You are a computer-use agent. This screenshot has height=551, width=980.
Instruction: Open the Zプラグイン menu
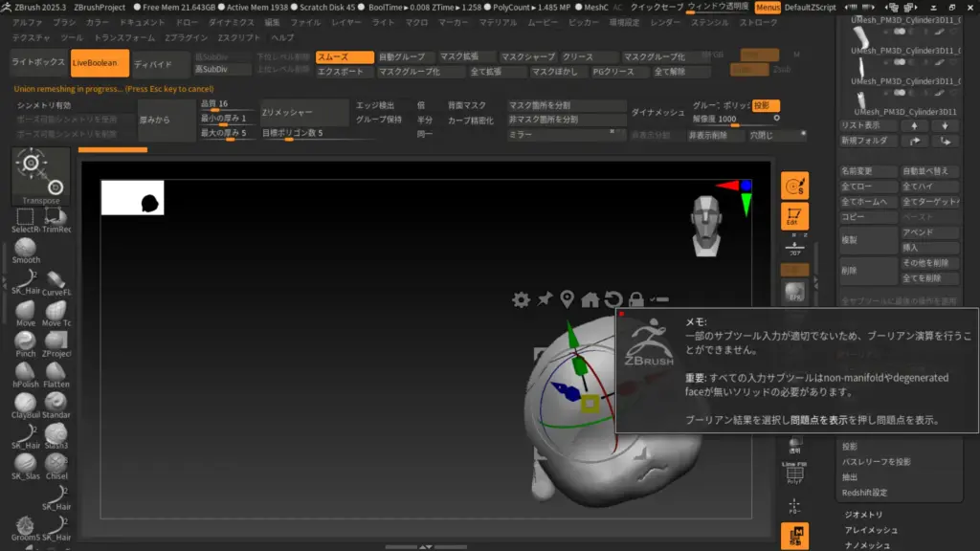point(186,37)
